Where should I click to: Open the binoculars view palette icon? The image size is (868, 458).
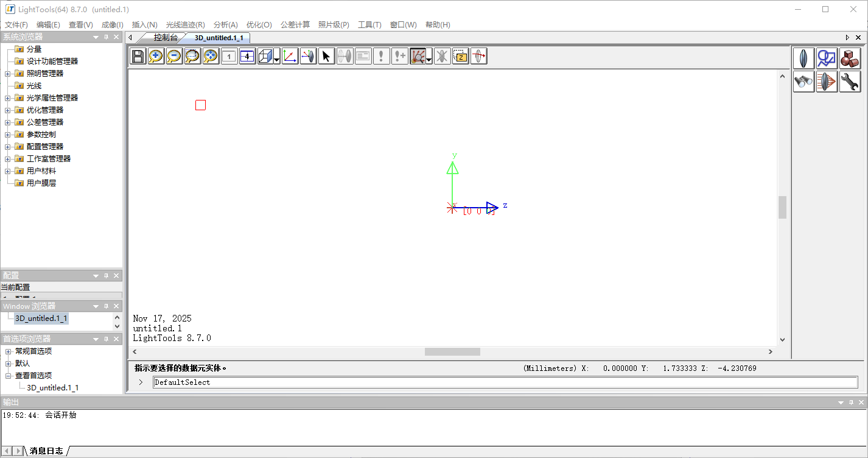[x=803, y=82]
